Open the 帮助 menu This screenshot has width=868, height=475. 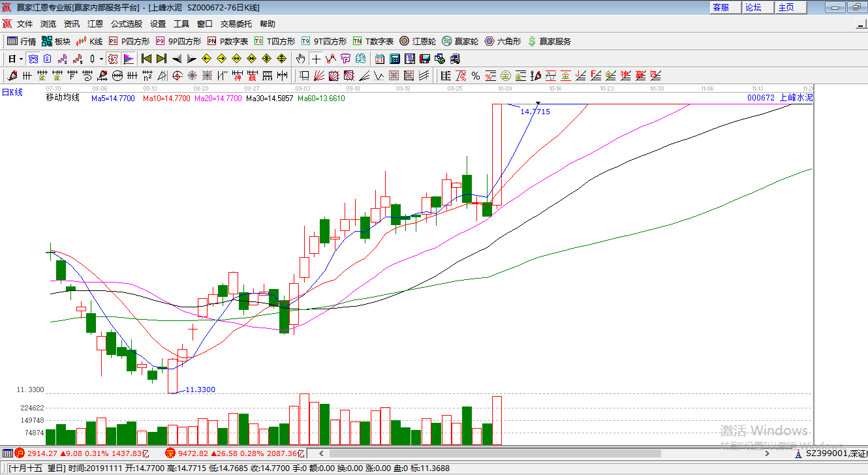click(x=268, y=24)
